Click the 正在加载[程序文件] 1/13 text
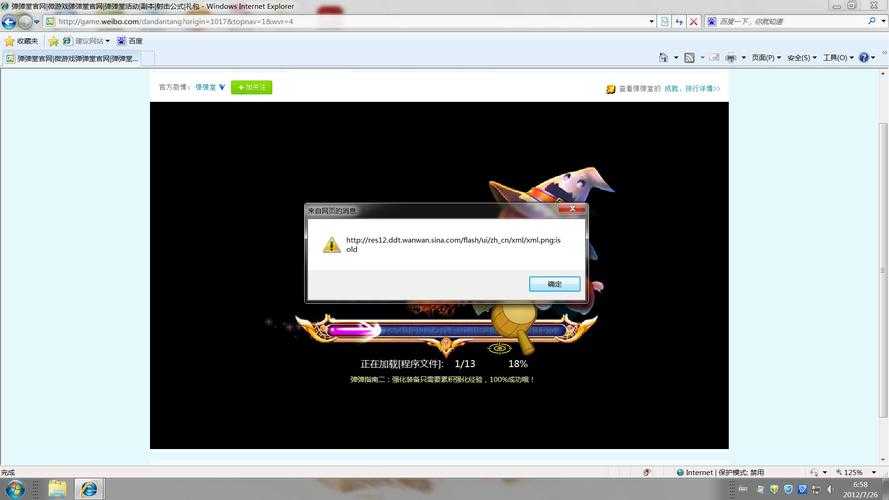 pyautogui.click(x=418, y=364)
